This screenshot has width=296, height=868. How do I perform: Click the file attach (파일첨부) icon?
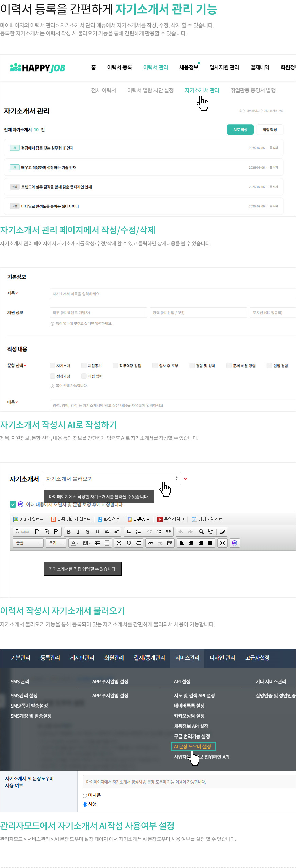tap(100, 519)
